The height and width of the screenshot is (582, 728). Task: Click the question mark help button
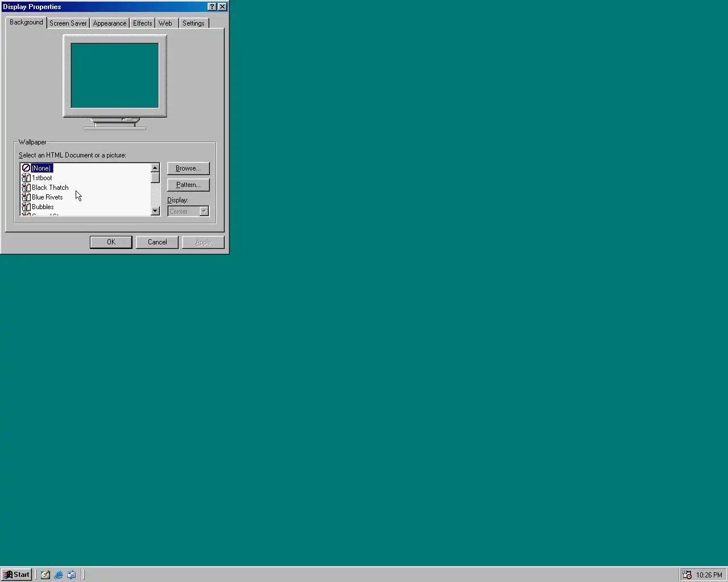click(x=212, y=7)
